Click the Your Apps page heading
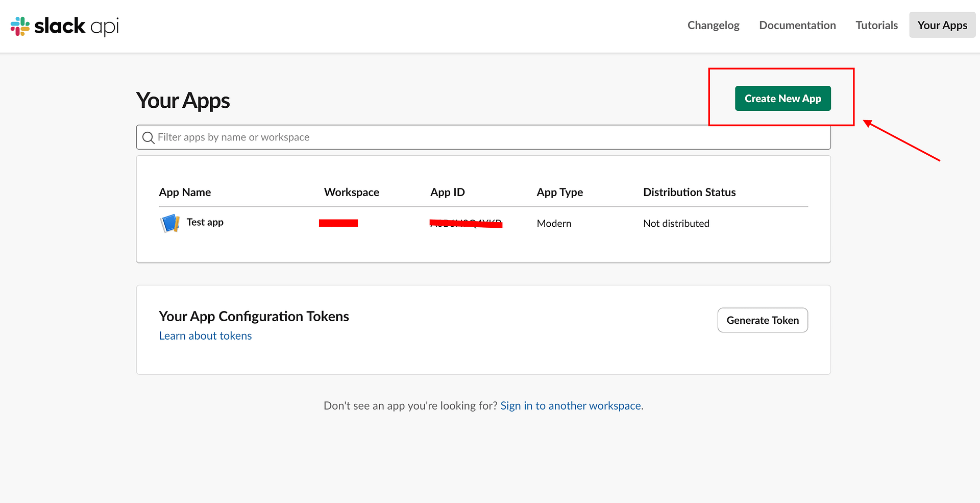This screenshot has width=980, height=503. (183, 101)
